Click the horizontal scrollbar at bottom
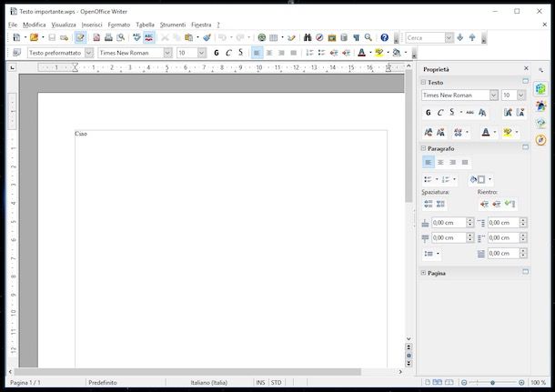Screen dimensions: 555x392 (187, 372)
